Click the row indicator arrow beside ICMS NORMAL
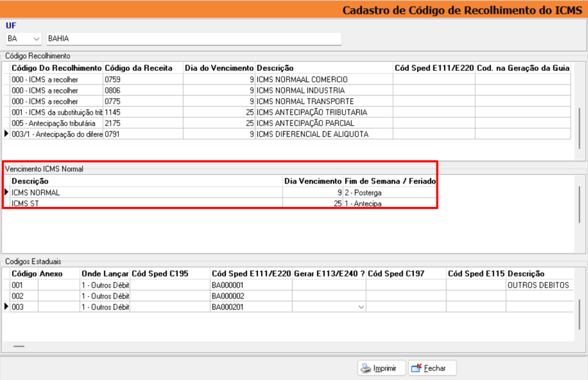This screenshot has width=588, height=380. [6, 191]
